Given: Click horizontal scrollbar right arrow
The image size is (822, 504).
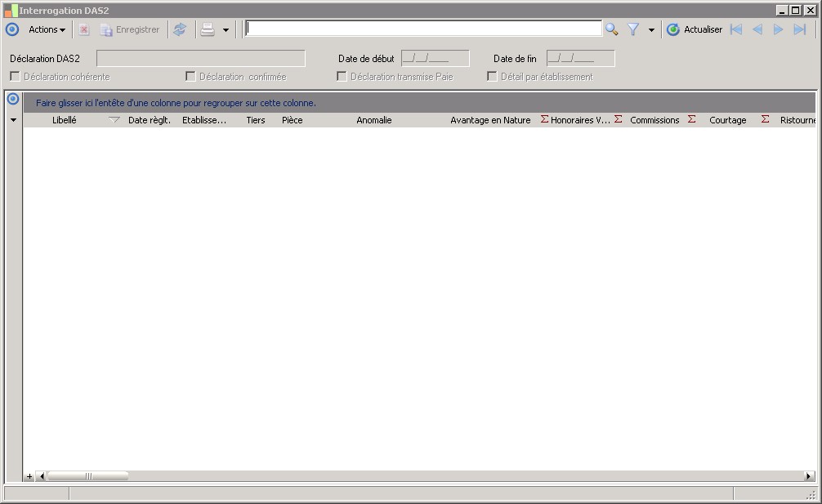Looking at the screenshot, I should pyautogui.click(x=810, y=476).
